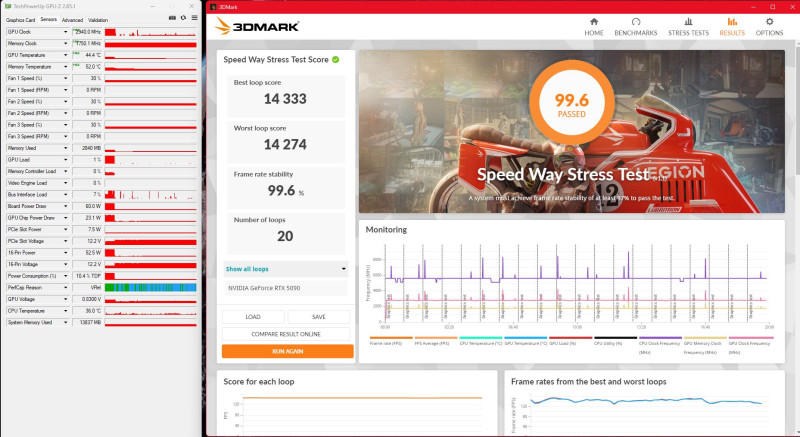
Task: Click the GPU Clock 2940.0 MHz reading
Action: (x=87, y=32)
